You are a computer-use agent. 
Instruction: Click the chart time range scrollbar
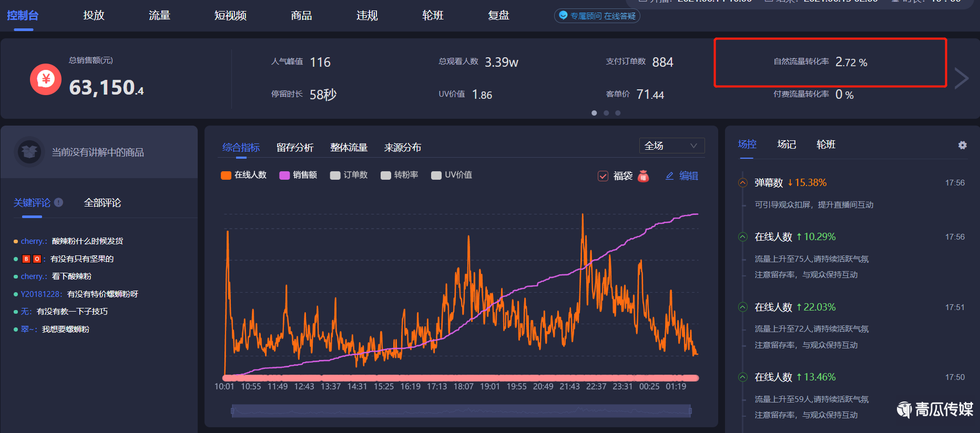(461, 411)
